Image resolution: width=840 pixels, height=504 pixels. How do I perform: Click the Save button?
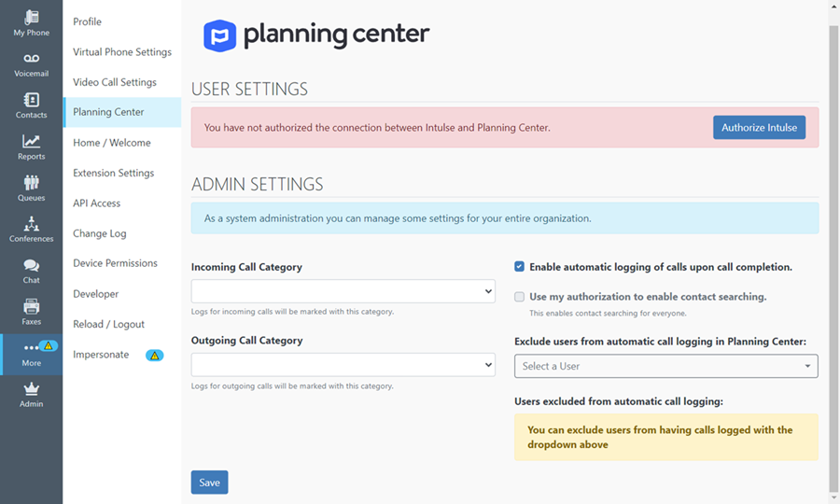click(x=209, y=482)
